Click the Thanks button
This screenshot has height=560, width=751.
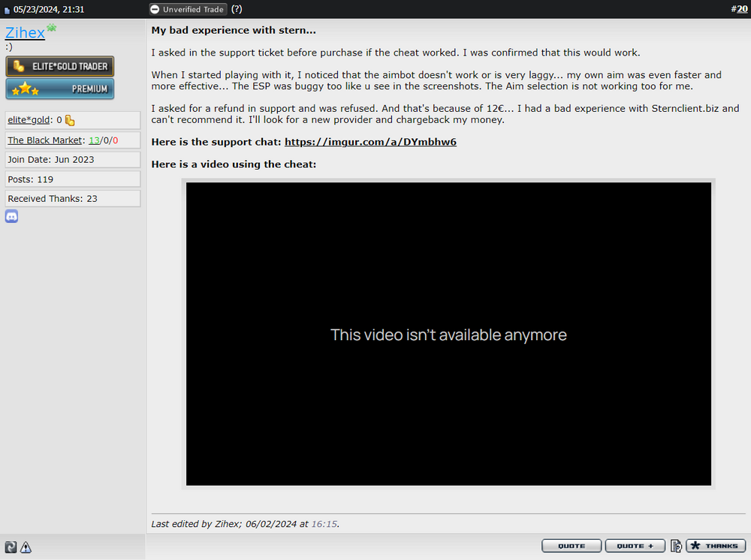(716, 546)
